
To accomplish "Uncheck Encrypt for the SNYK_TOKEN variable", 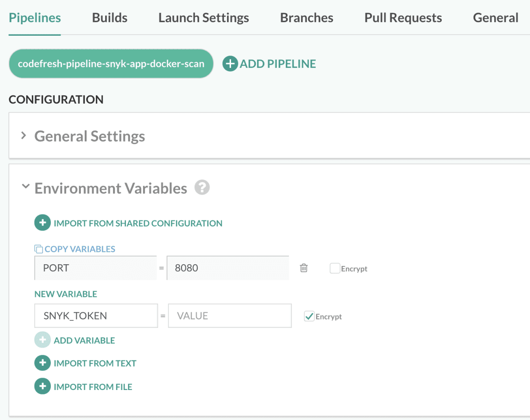I will [x=309, y=316].
